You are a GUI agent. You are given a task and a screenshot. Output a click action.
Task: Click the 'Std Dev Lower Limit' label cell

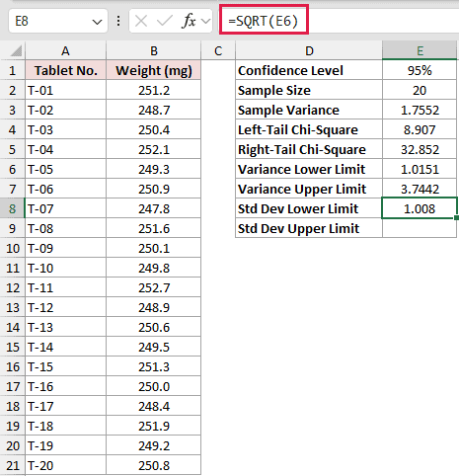(x=309, y=208)
